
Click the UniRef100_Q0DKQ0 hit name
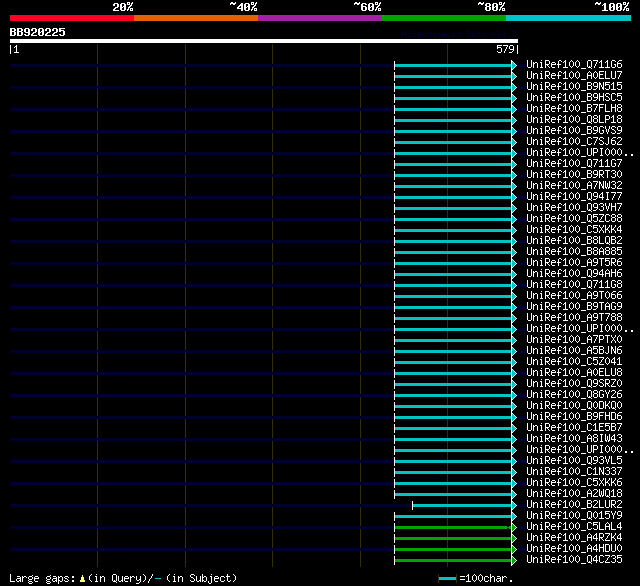point(574,406)
